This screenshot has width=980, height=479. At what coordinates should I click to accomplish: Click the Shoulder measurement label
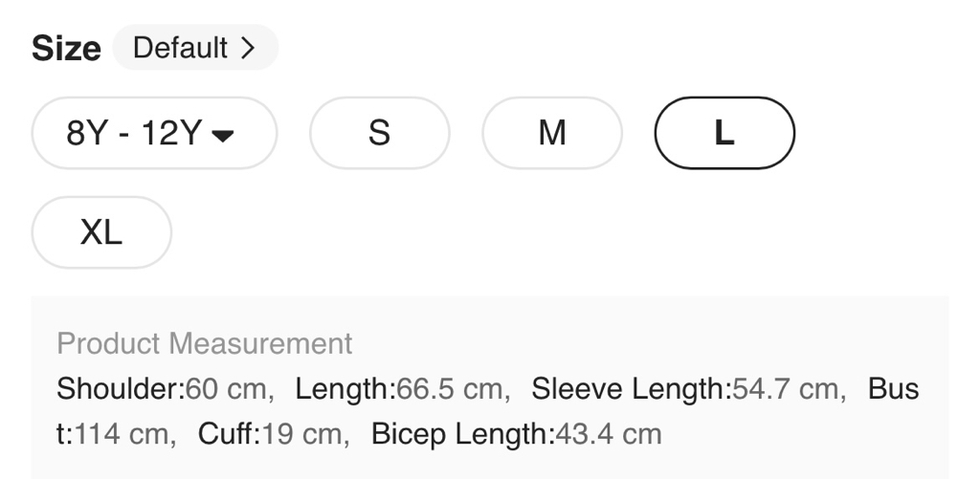coord(120,389)
